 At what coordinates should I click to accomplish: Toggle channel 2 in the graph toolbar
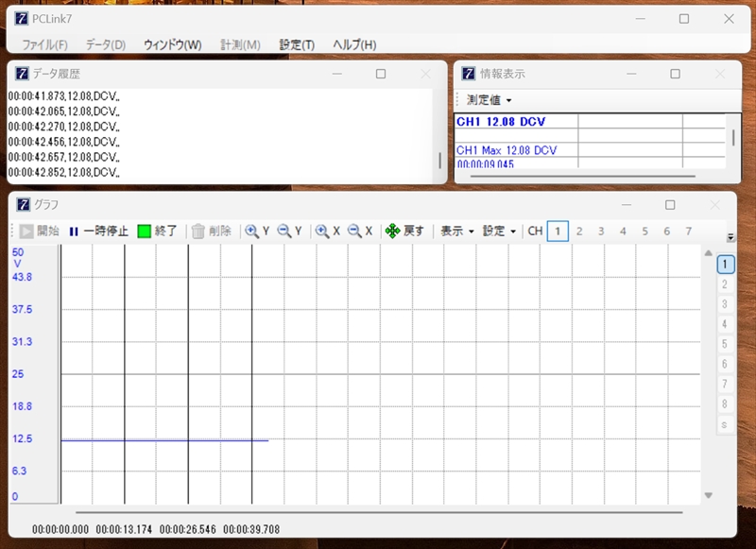click(579, 232)
